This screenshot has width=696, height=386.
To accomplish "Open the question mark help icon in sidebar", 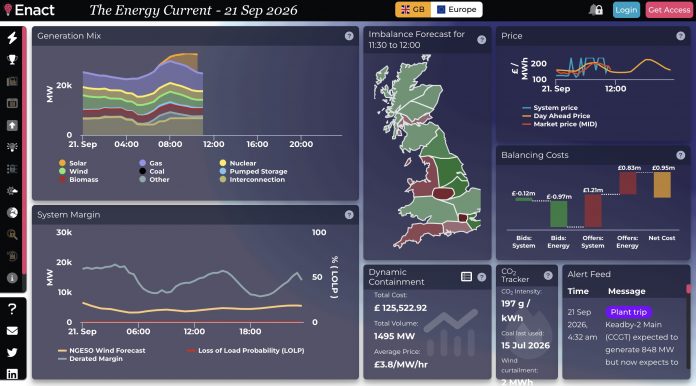I will 12,308.
